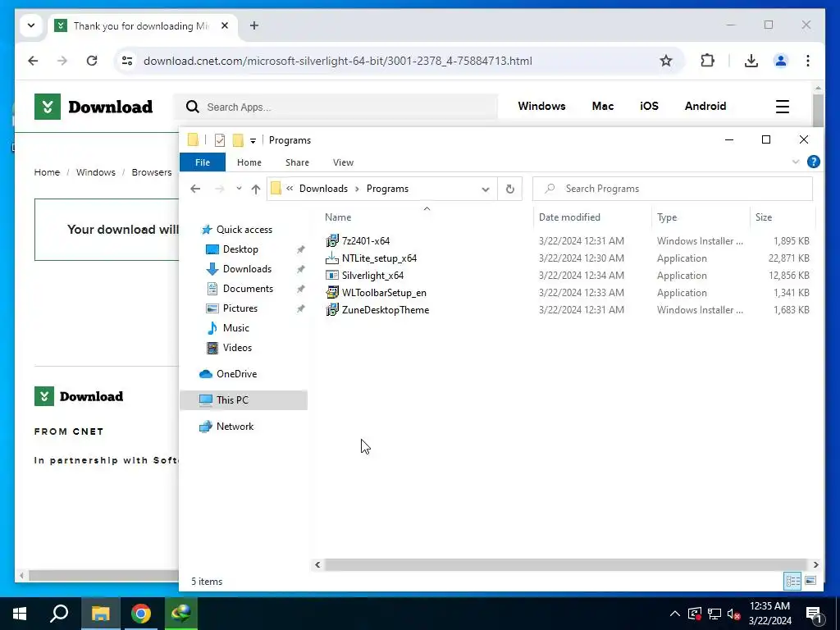
Task: Open recent locations dropdown arrow
Action: (x=239, y=189)
